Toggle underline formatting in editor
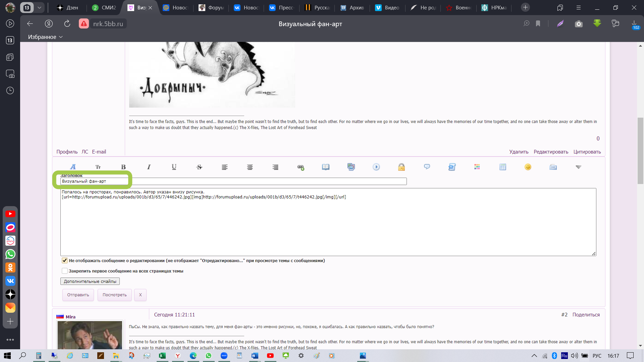644x362 pixels. tap(174, 167)
